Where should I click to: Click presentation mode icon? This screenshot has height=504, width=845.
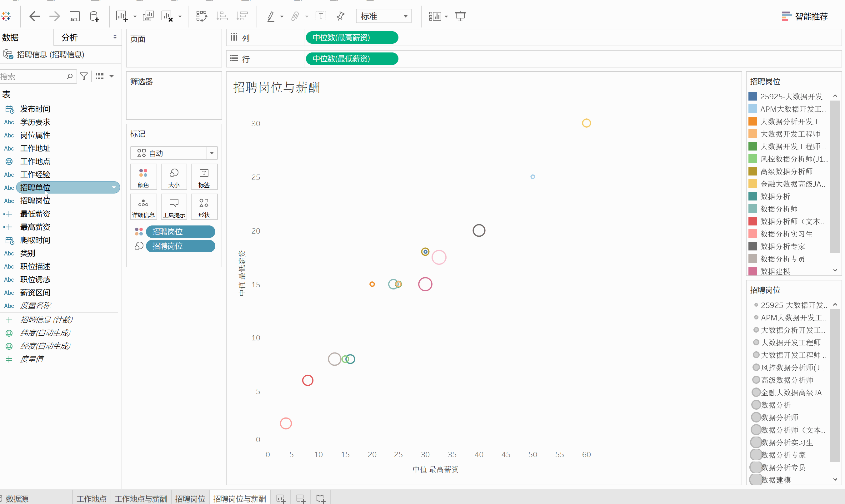[460, 16]
